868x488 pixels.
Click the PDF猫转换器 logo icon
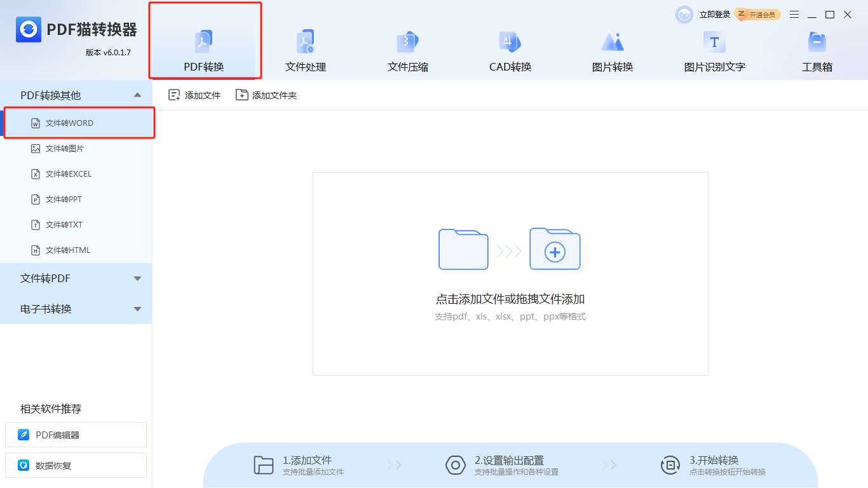point(29,29)
